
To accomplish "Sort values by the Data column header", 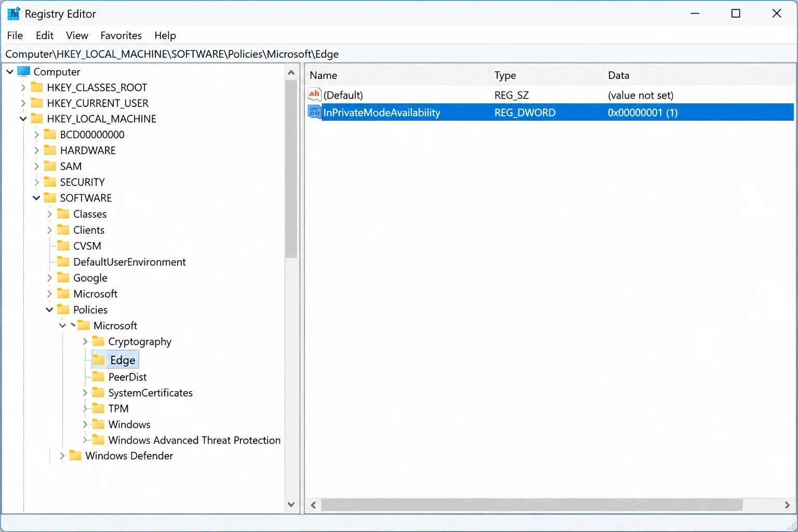I will [699, 75].
